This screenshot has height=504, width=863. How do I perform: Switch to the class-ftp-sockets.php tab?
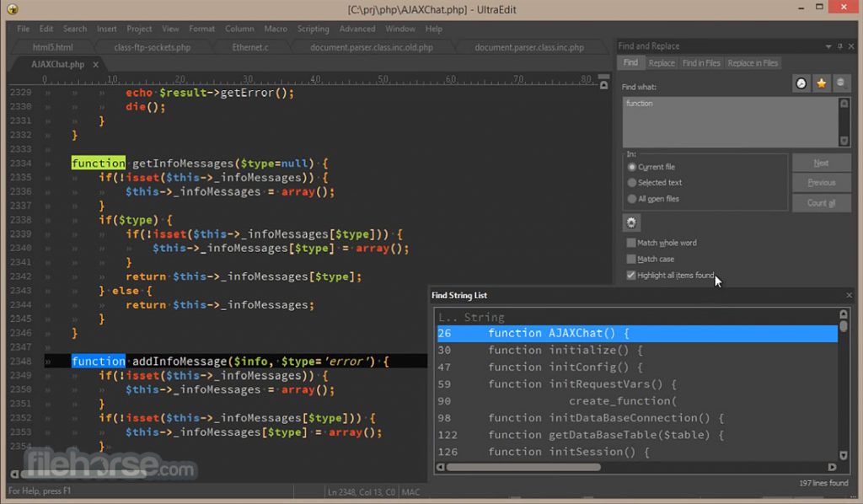[152, 47]
